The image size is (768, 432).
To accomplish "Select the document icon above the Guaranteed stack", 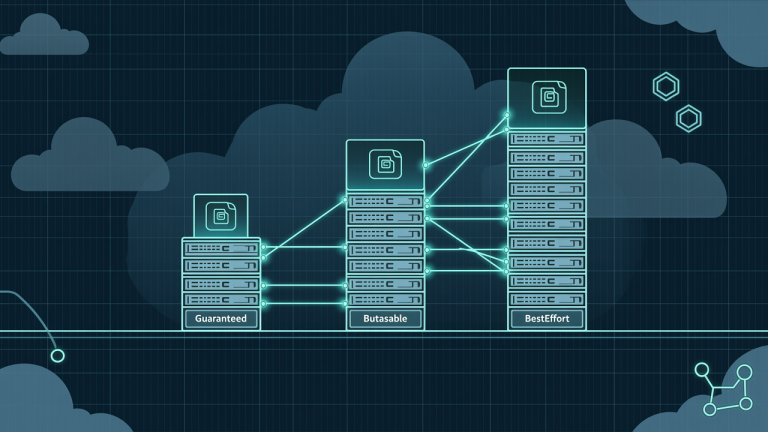I will [221, 216].
